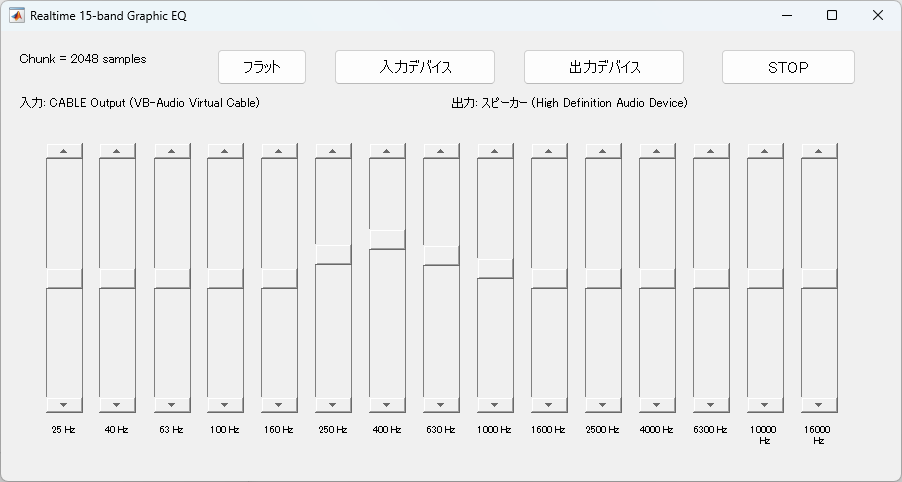Click the 1000 Hz slider down arrow
Screen dimensions: 902x482
tap(495, 405)
